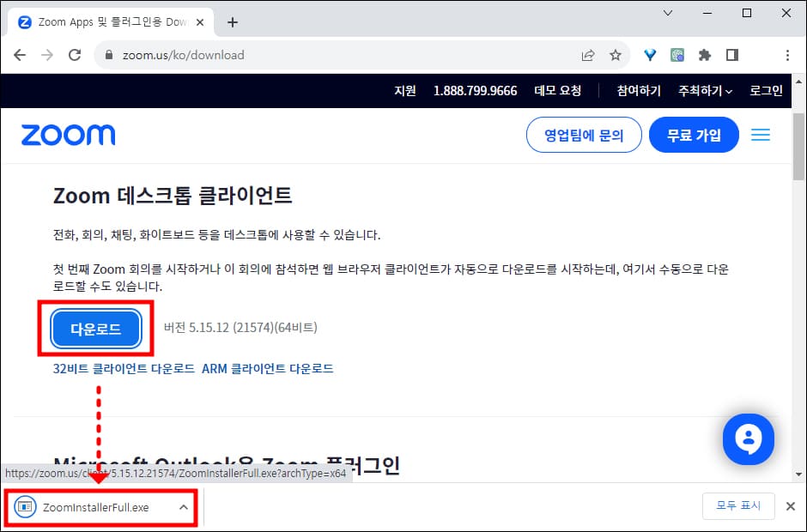
Task: Open the browser side panel icon
Action: (x=731, y=54)
